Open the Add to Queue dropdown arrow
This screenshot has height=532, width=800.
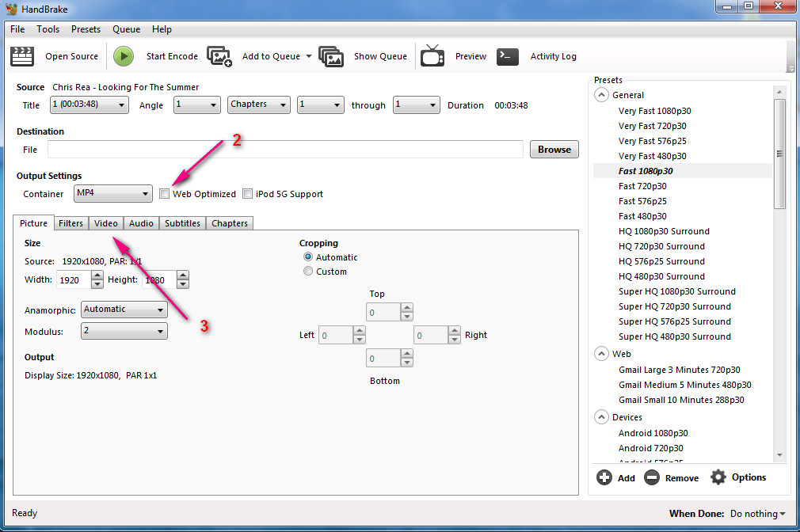[309, 56]
